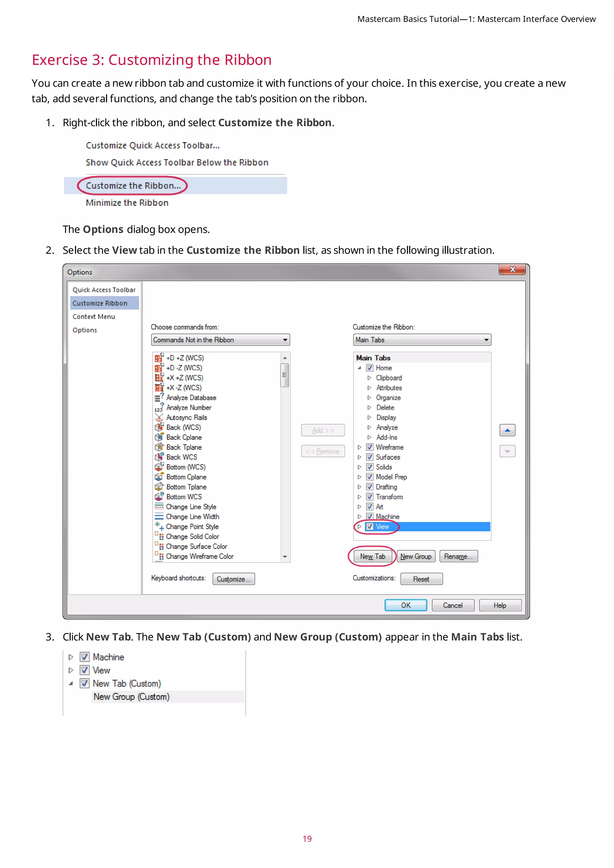614x868 pixels.
Task: Click the command list scrollbar thumb
Action: [x=284, y=375]
